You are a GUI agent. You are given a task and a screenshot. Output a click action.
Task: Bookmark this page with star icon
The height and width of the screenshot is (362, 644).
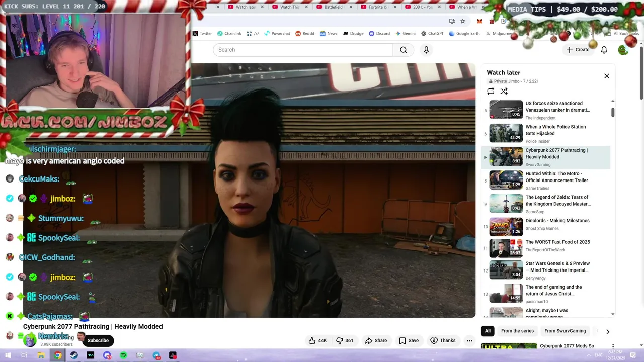(x=463, y=21)
